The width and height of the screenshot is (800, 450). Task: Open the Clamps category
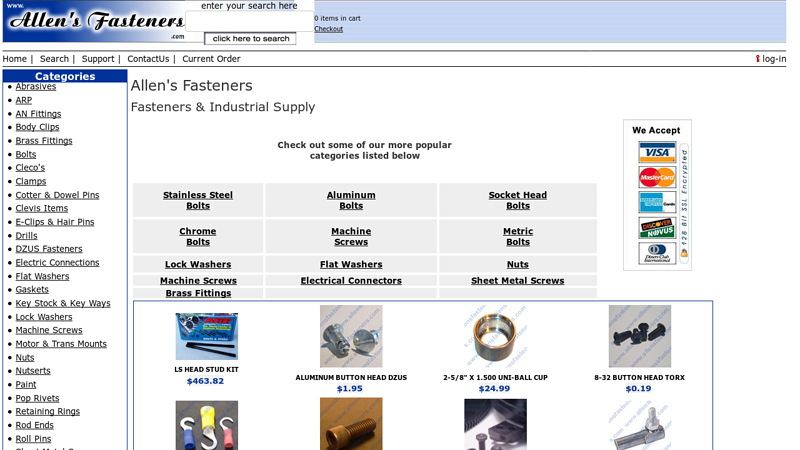tap(31, 181)
